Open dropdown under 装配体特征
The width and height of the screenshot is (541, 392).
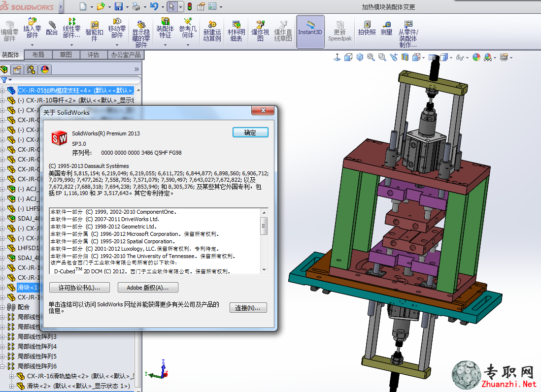(165, 45)
